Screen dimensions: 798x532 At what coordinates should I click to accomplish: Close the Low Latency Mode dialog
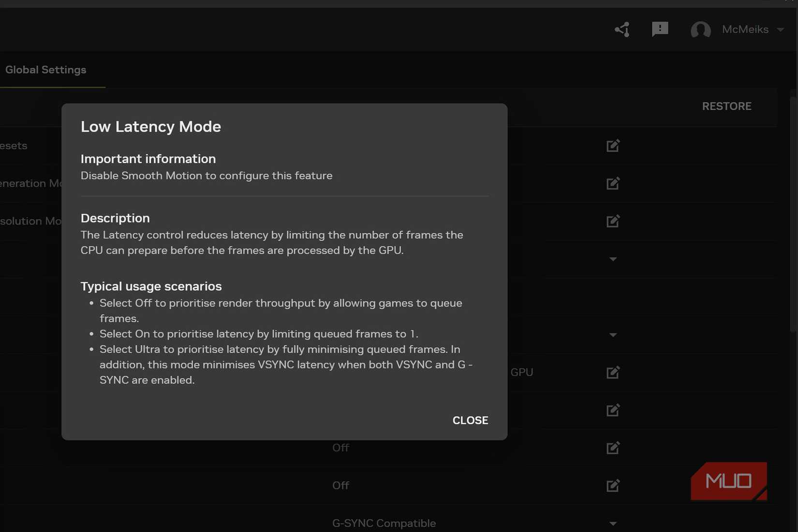click(x=470, y=420)
